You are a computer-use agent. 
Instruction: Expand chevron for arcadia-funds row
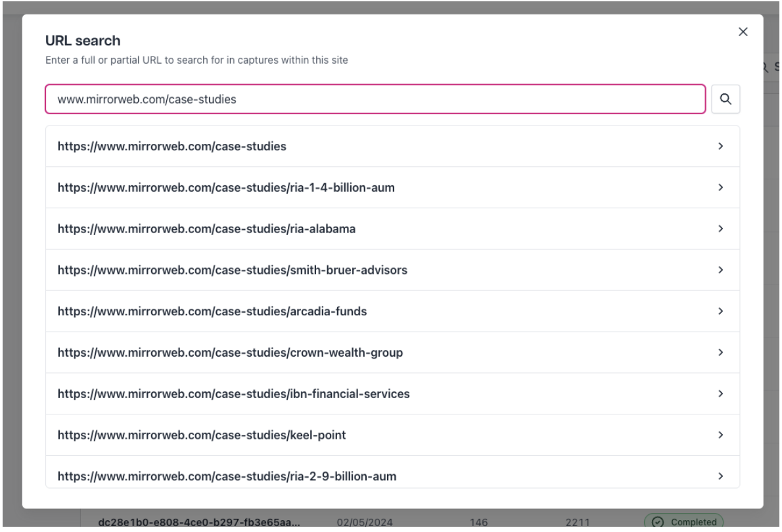pos(721,311)
